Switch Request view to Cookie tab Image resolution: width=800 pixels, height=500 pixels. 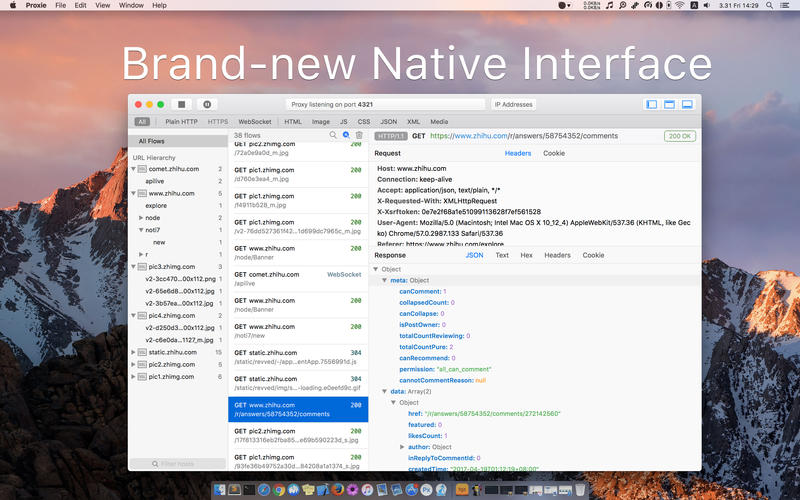click(x=554, y=153)
